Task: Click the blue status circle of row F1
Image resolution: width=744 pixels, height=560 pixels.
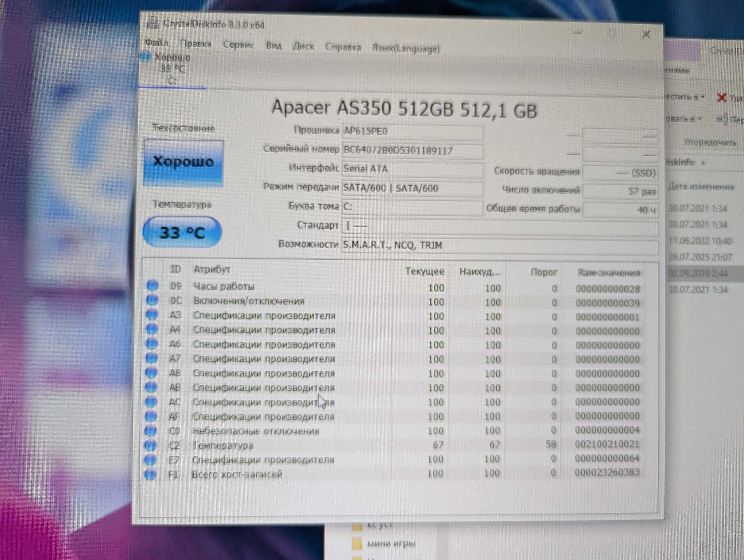Action: coord(150,474)
